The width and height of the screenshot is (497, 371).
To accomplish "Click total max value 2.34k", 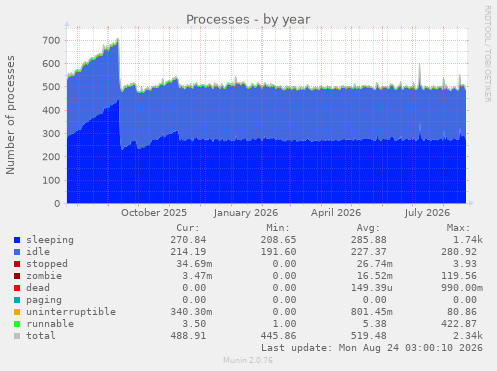I will click(x=468, y=336).
